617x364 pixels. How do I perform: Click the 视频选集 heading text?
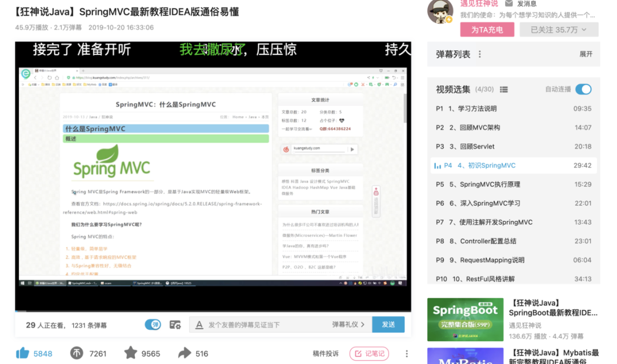[x=453, y=89]
